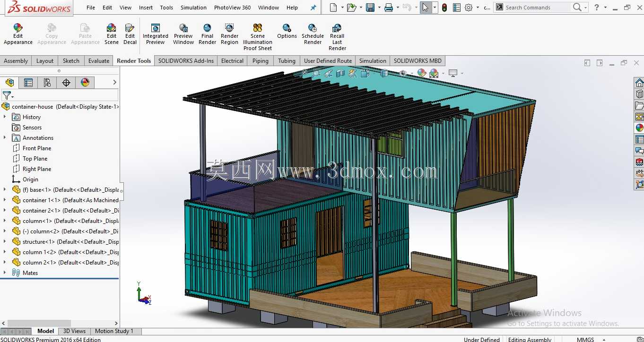Open SOLIDWORKS Resources home in task pane
The width and height of the screenshot is (644, 342).
[639, 83]
